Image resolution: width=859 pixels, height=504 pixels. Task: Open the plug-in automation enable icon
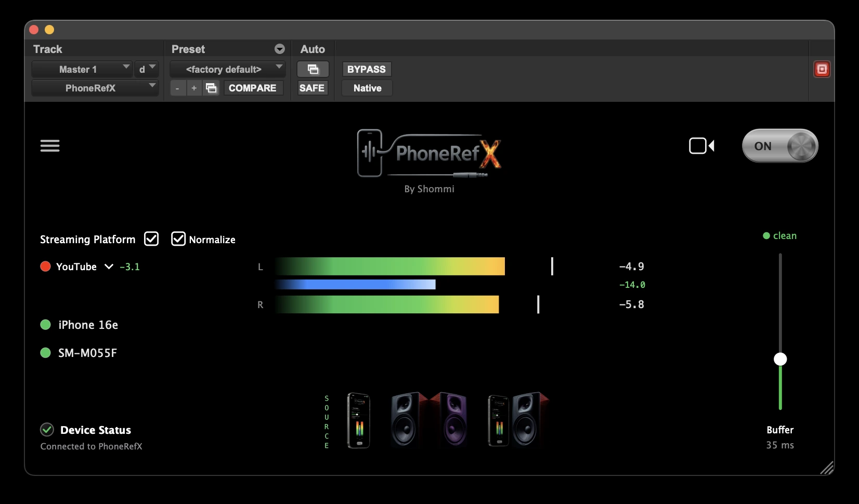(313, 69)
